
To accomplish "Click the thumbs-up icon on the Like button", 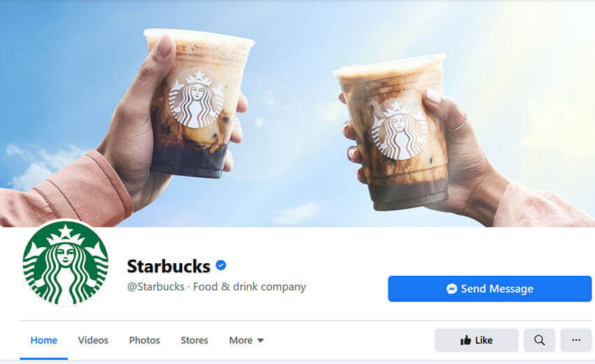I will (x=465, y=340).
